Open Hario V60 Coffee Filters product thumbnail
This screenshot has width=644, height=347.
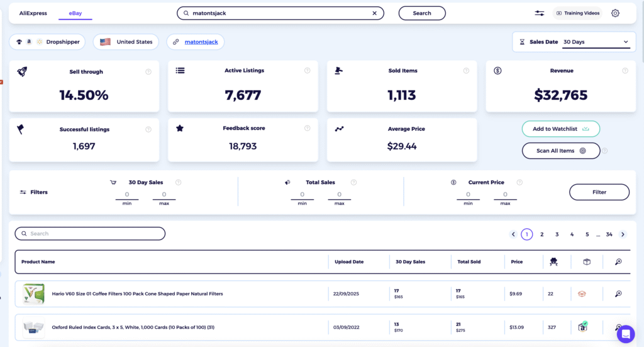(34, 294)
